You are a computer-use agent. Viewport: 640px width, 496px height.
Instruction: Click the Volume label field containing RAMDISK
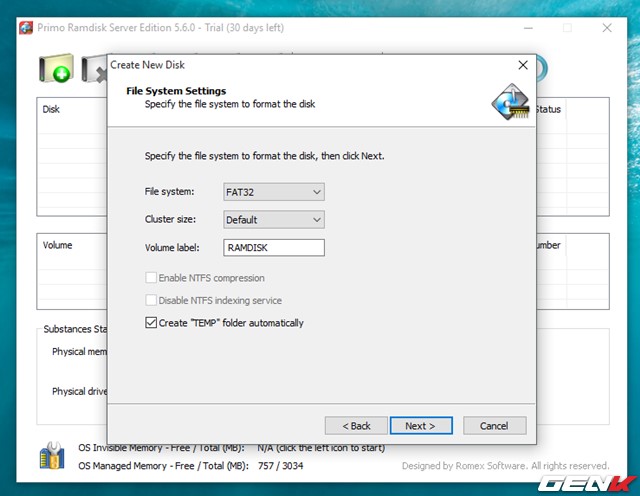tap(274, 247)
